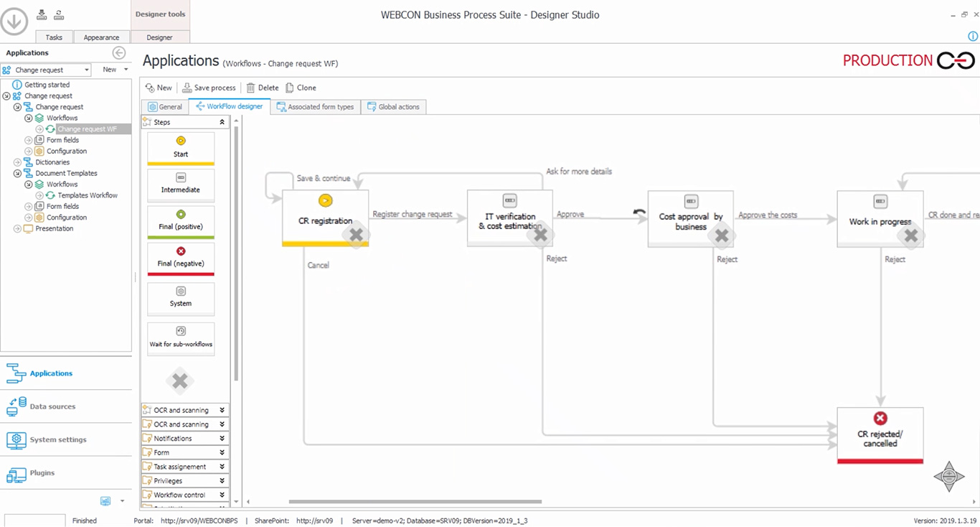This screenshot has width=980, height=527.
Task: Select the Wait for sub-workflows step
Action: point(181,337)
